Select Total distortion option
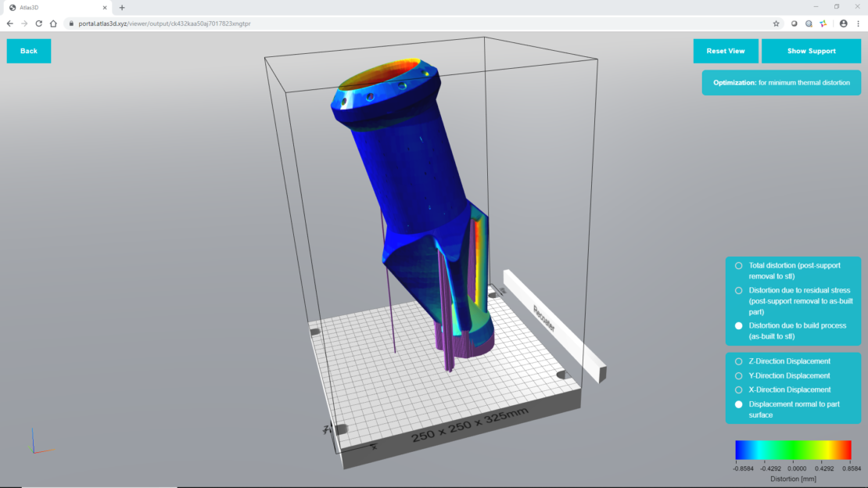Viewport: 868px width, 488px height. coord(738,266)
